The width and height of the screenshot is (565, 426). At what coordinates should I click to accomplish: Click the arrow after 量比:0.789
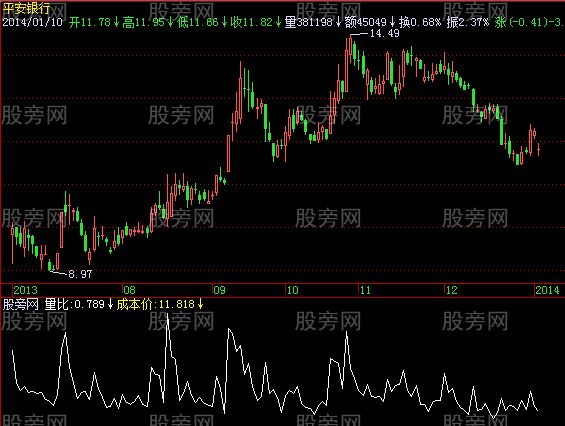coord(111,304)
